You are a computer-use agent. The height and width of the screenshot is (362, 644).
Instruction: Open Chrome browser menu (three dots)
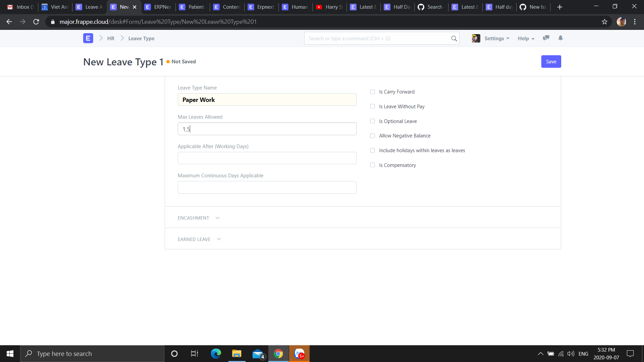[635, 22]
